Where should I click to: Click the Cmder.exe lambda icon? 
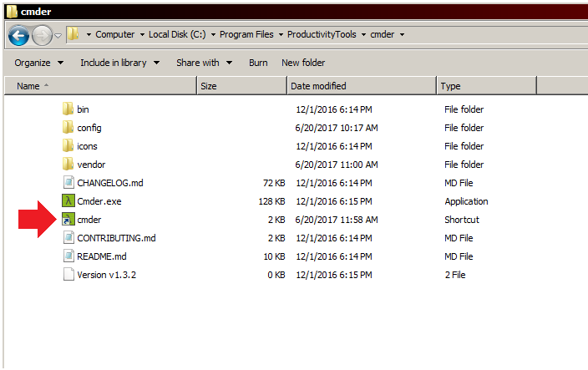68,200
